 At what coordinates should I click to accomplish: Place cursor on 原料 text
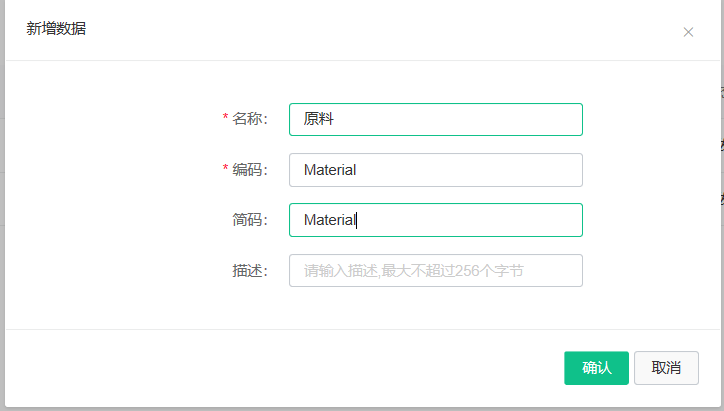click(x=319, y=119)
